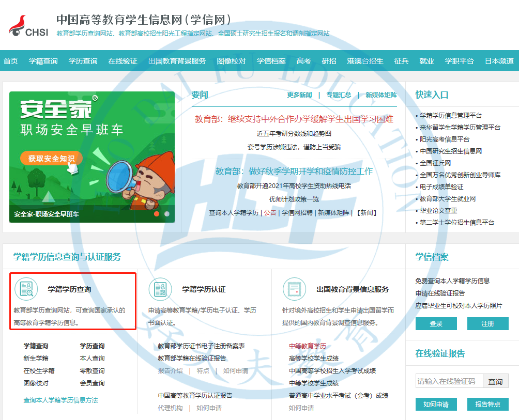Open 学籍学历信息管理平台 quick link
The width and height of the screenshot is (519, 420).
[x=451, y=115]
